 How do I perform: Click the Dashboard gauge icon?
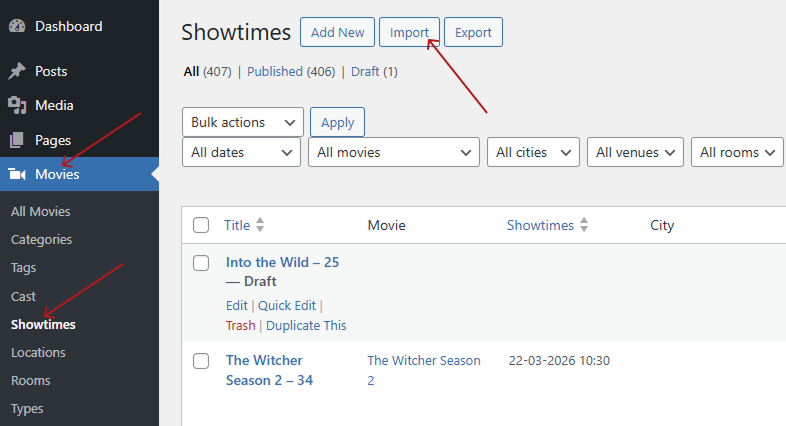click(17, 27)
